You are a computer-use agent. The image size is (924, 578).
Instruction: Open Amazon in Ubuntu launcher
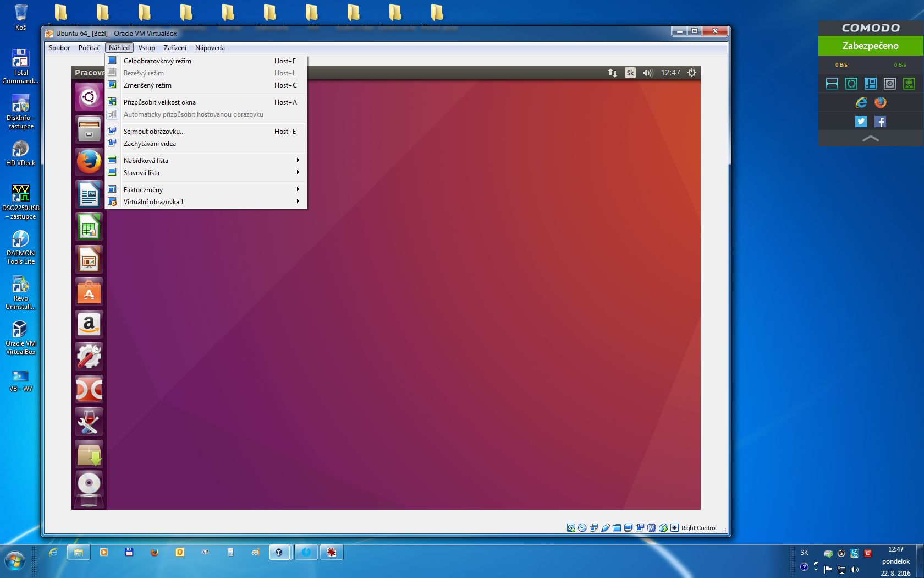pos(89,324)
